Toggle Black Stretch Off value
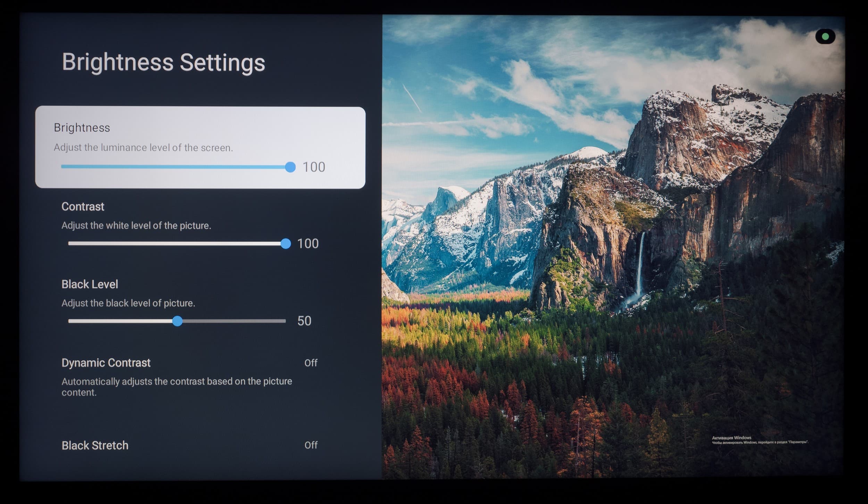 click(311, 445)
